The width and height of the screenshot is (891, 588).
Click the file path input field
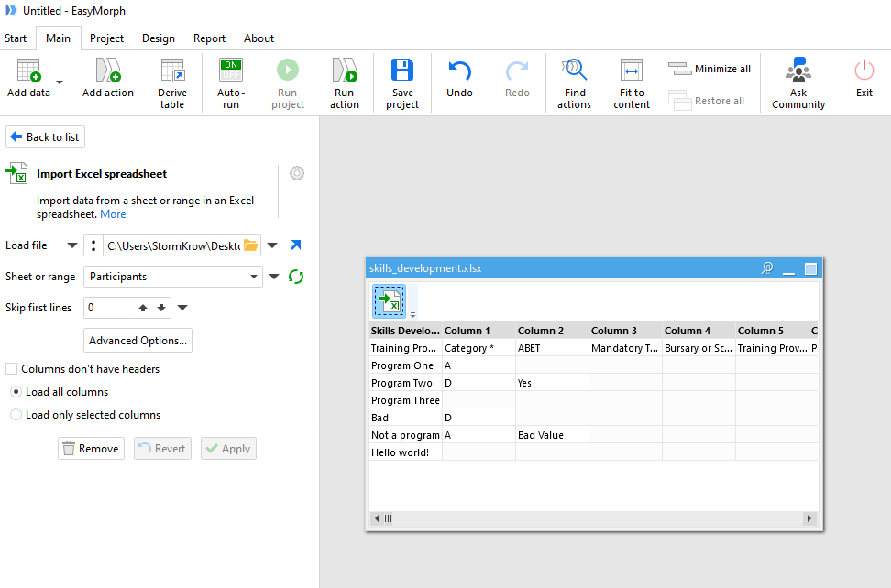point(173,245)
